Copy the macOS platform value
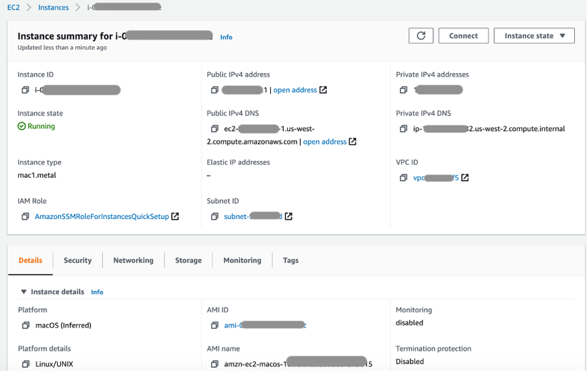The width and height of the screenshot is (588, 372). tap(25, 325)
